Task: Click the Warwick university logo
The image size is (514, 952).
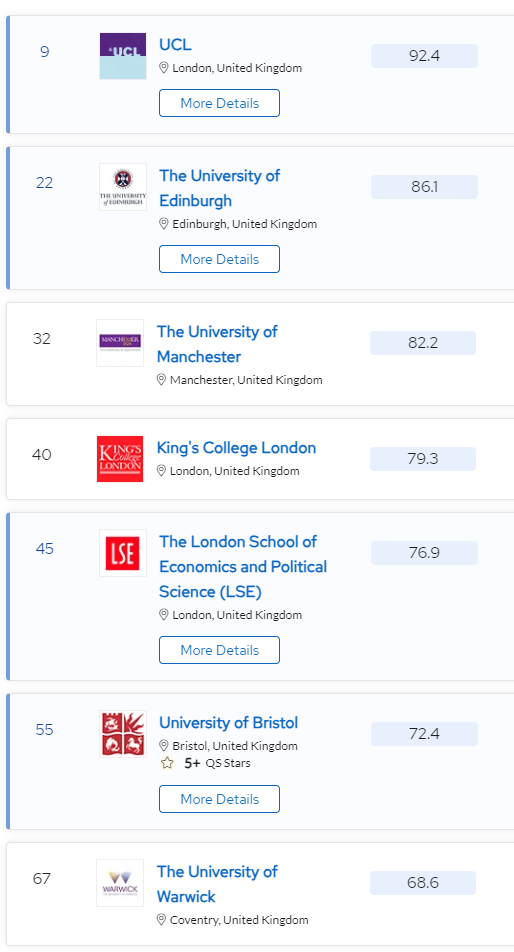Action: coord(120,883)
